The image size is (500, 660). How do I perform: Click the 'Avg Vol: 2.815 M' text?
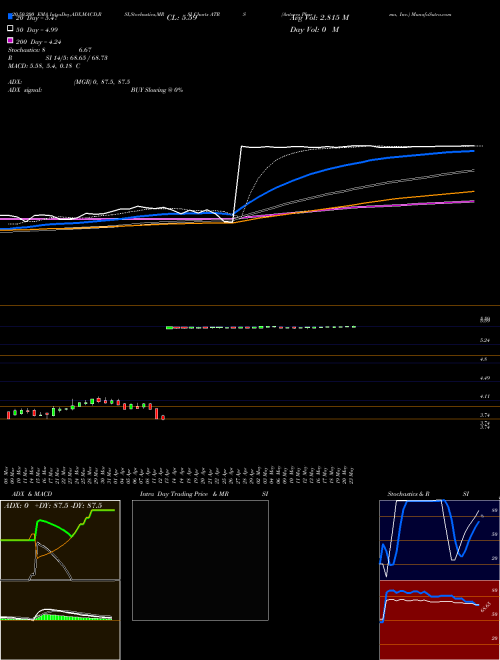(319, 18)
